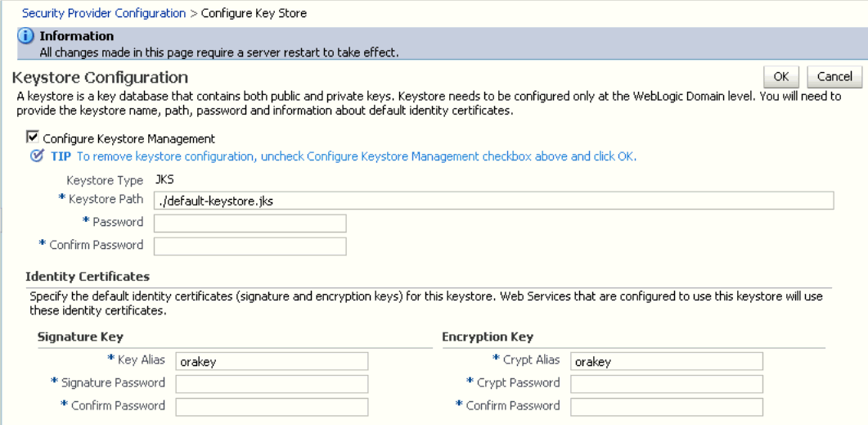Viewport: 868px width, 425px height.
Task: Click the JKS keystore type value
Action: 164,180
